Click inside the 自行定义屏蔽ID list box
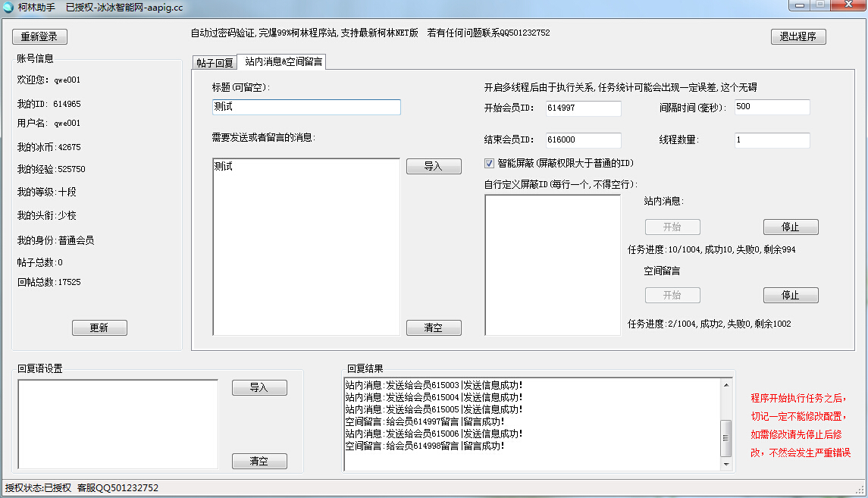Screen dimensions: 868x498 553,265
